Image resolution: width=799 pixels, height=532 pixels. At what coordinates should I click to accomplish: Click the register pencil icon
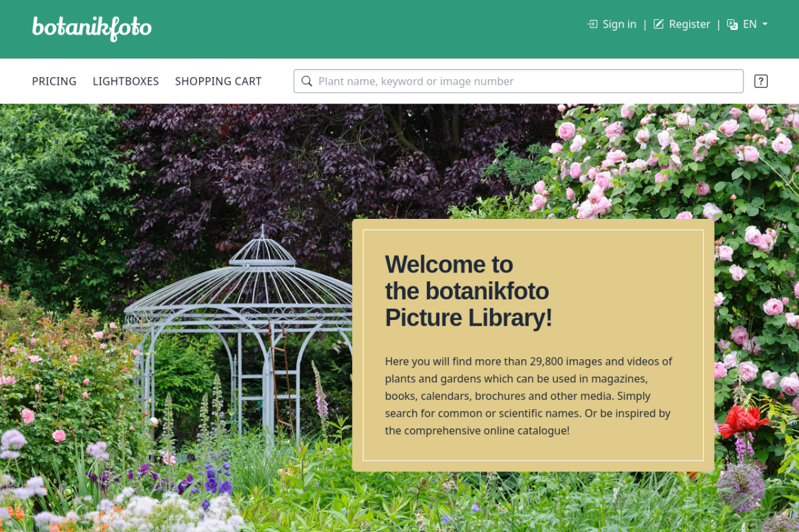click(659, 24)
